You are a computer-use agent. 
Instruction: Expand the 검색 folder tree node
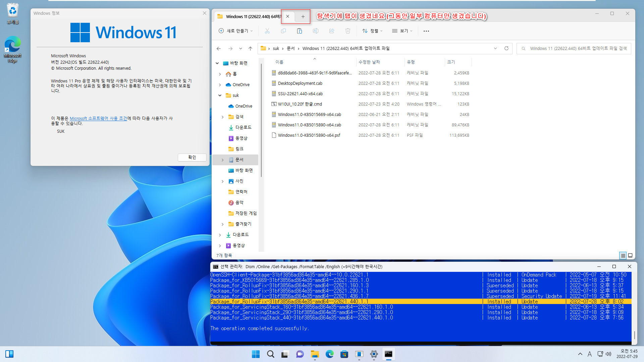click(x=223, y=117)
